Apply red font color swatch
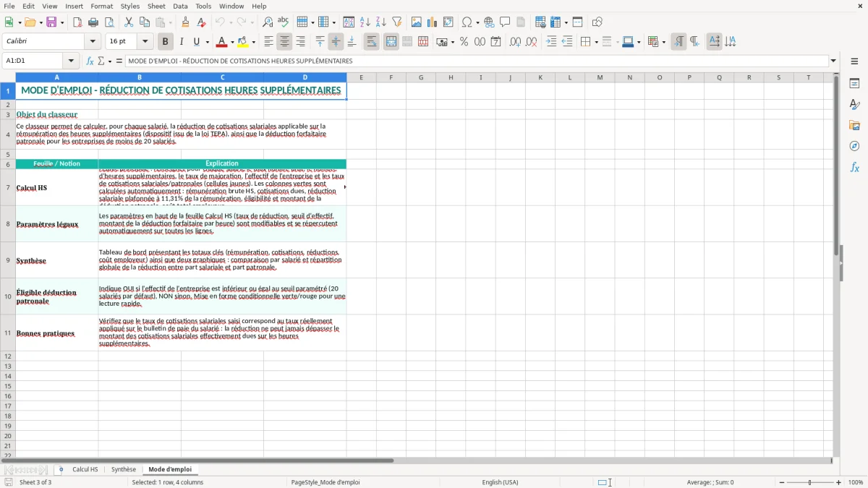868x488 pixels. pyautogui.click(x=222, y=42)
